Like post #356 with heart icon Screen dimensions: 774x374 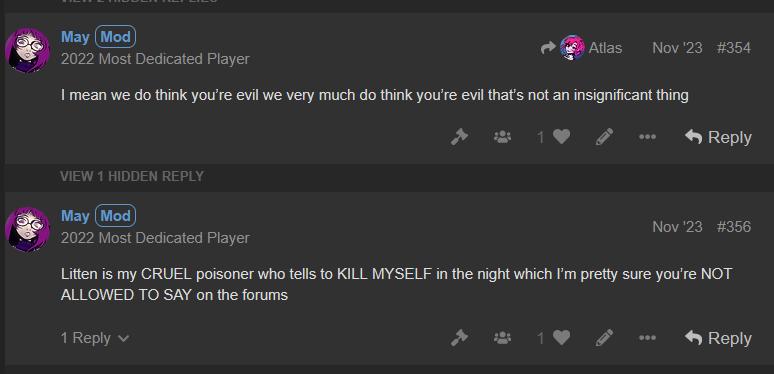561,338
